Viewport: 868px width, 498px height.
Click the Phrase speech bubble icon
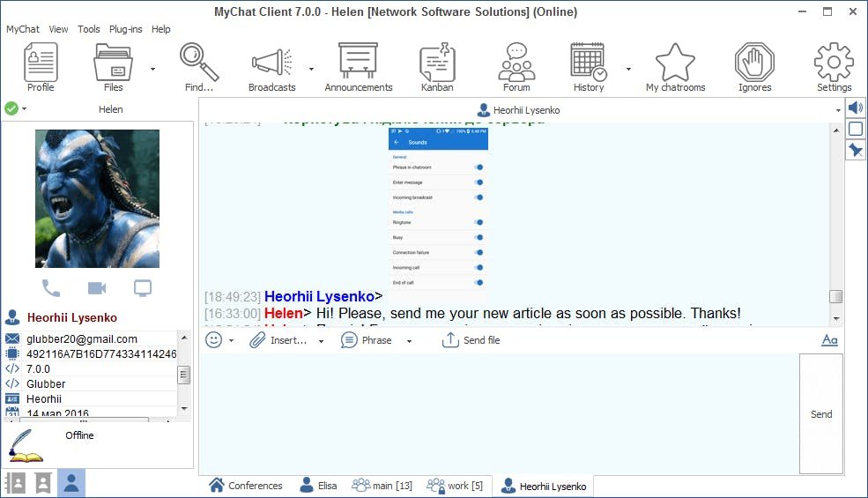[x=349, y=340]
